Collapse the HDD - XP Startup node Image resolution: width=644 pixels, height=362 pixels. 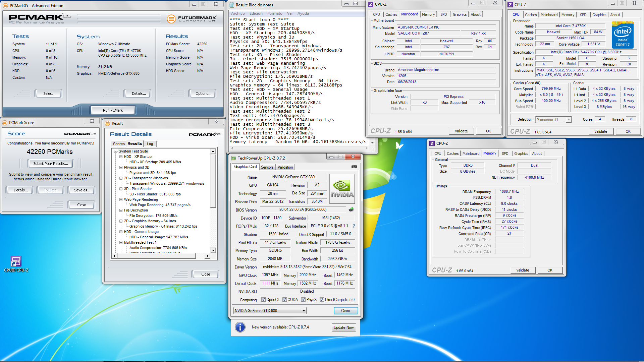[121, 157]
